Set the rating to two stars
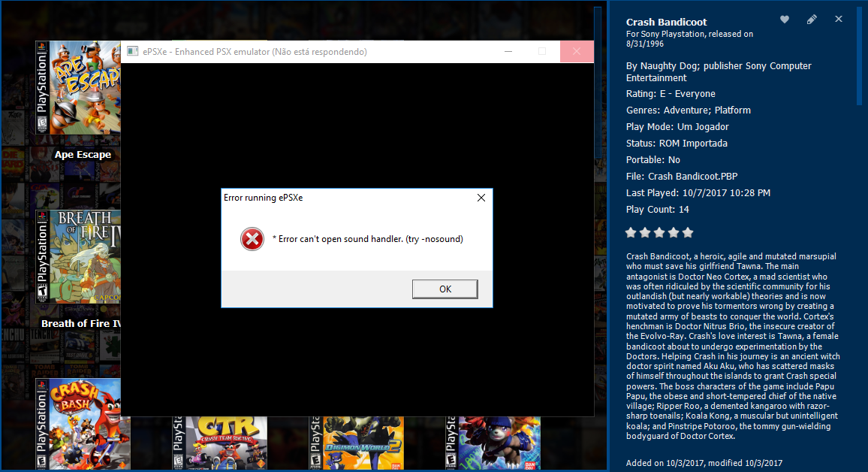The height and width of the screenshot is (472, 868). click(645, 233)
